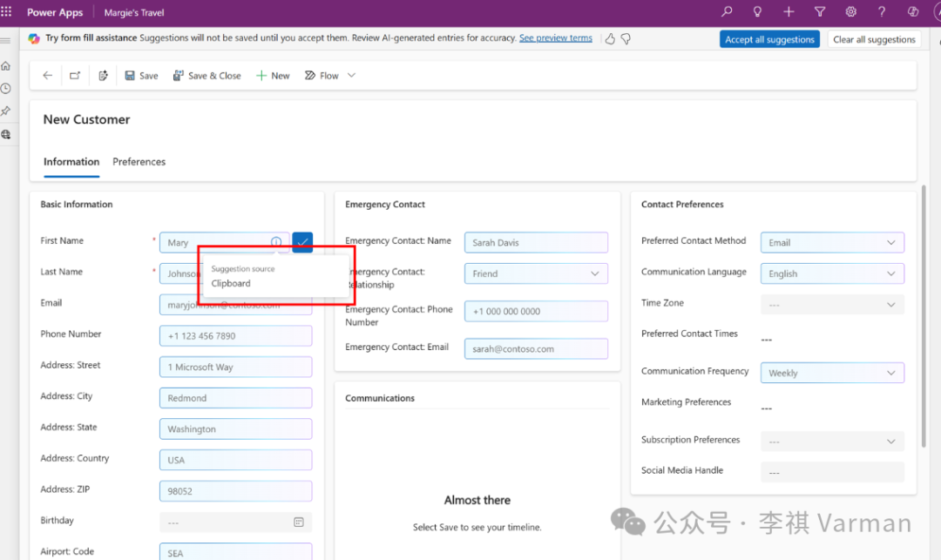Image resolution: width=941 pixels, height=560 pixels.
Task: Give thumbs down feedback on form fill
Action: point(626,39)
